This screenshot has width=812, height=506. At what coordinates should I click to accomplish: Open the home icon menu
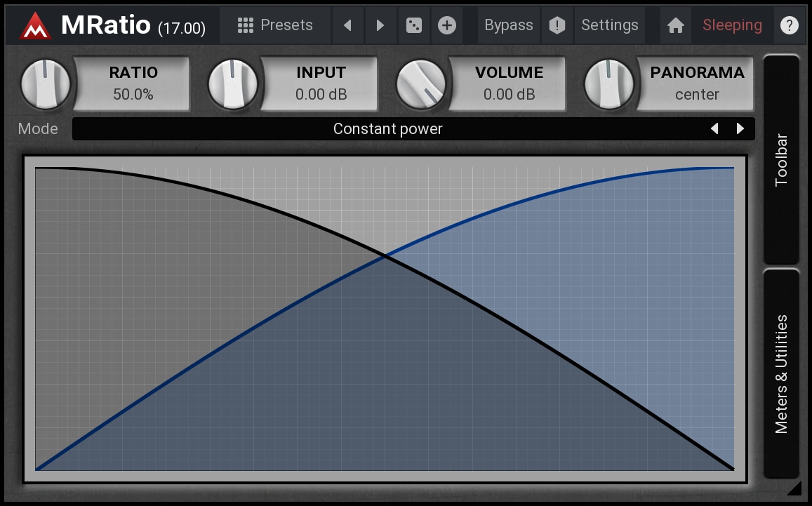[x=675, y=26]
